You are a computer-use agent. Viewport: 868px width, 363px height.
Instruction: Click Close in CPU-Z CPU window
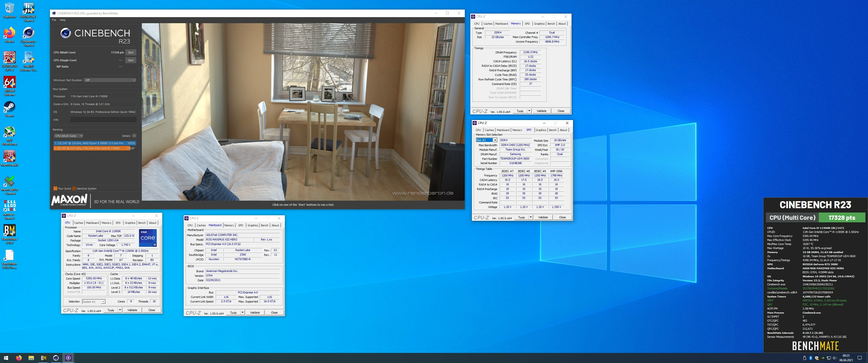[x=152, y=310]
